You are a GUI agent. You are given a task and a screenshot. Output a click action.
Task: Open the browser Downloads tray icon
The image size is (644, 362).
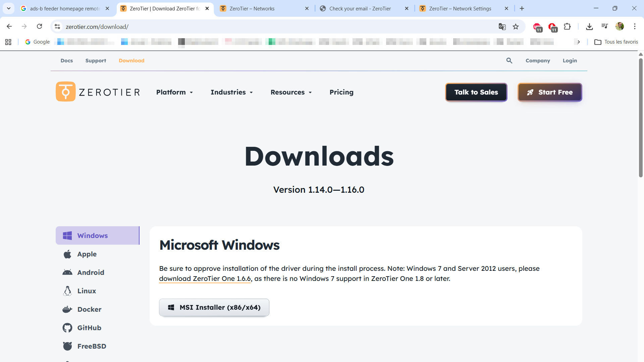589,26
